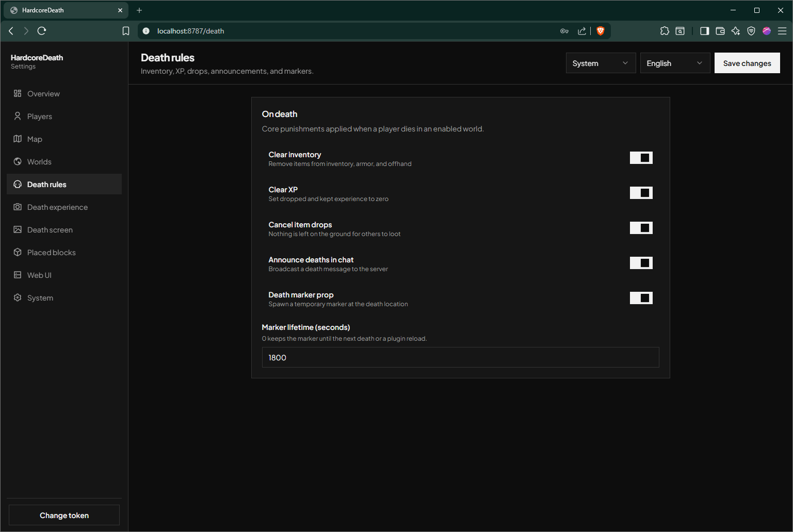Viewport: 793px width, 532px height.
Task: Click the HardcoreDeath Settings title in sidebar
Action: 37,61
